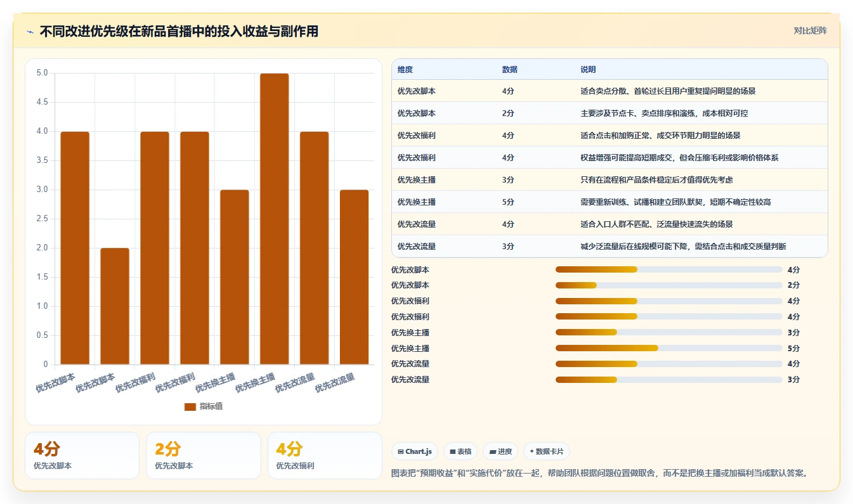The image size is (853, 504).
Task: Click the 优先换主播 bar valued 3.0
Action: coord(235,277)
